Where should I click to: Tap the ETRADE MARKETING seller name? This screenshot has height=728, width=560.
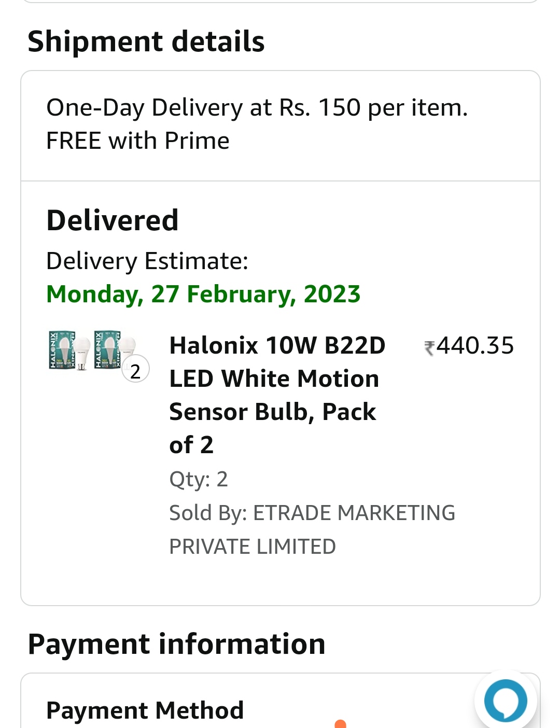tap(354, 513)
